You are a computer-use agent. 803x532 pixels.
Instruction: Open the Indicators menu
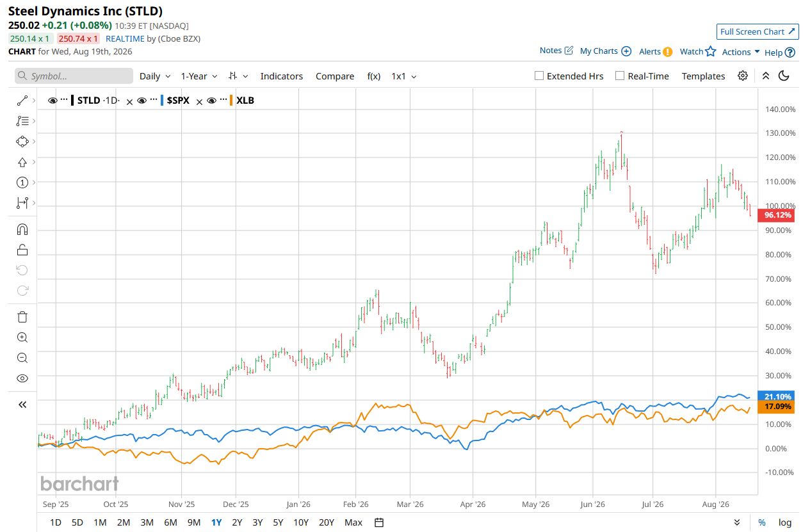coord(282,76)
